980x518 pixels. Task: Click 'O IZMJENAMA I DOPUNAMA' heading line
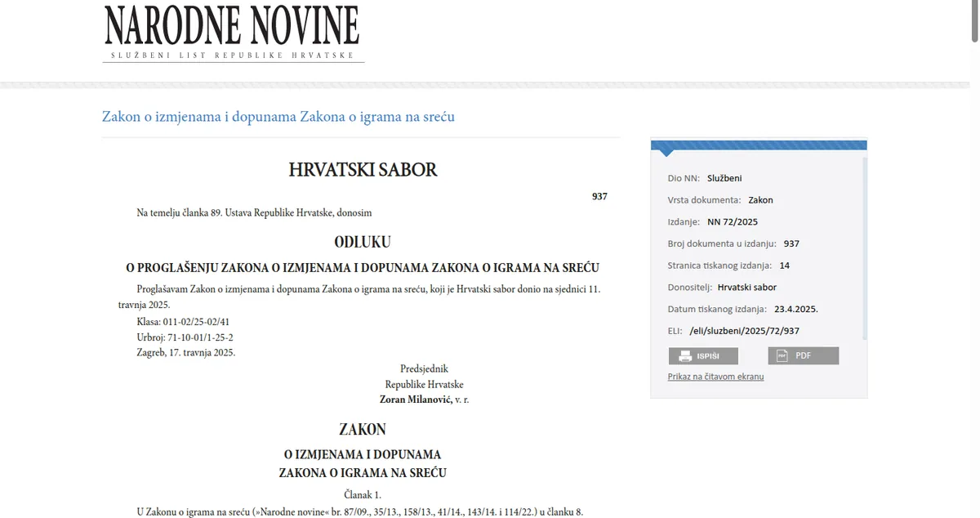[363, 454]
